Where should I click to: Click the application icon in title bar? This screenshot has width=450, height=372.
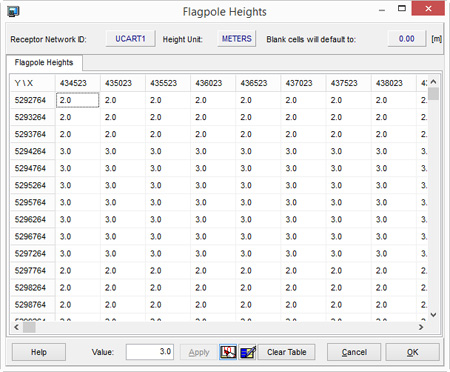click(13, 11)
